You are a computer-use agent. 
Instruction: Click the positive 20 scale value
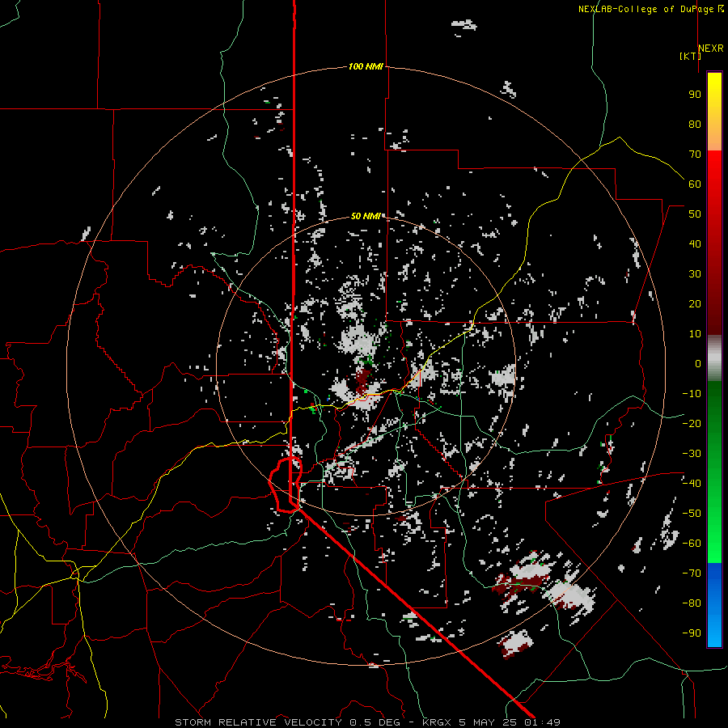(x=695, y=304)
